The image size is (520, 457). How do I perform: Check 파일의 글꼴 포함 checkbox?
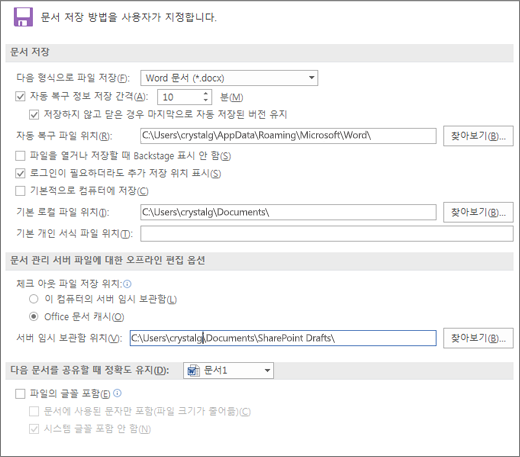click(x=20, y=394)
